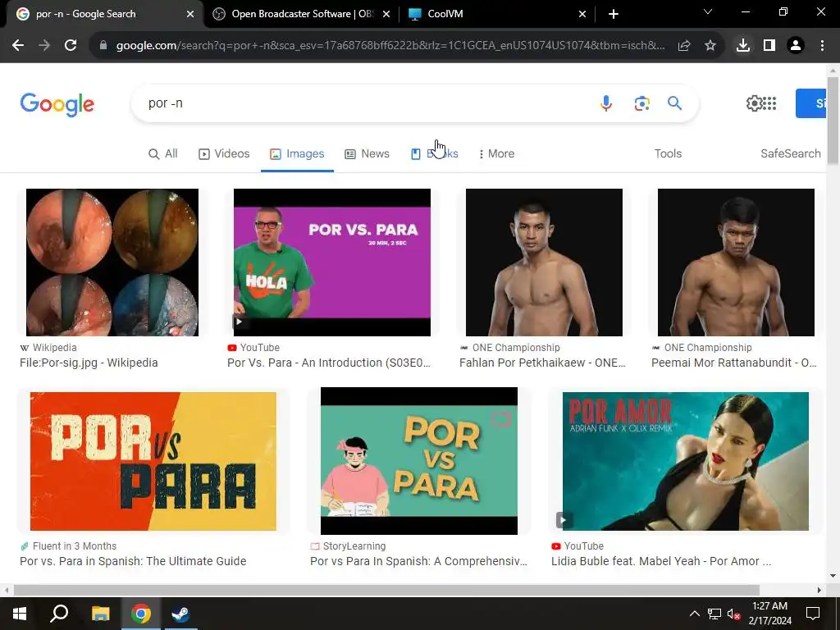
Task: Toggle the Chrome side panel icon
Action: pos(769,46)
